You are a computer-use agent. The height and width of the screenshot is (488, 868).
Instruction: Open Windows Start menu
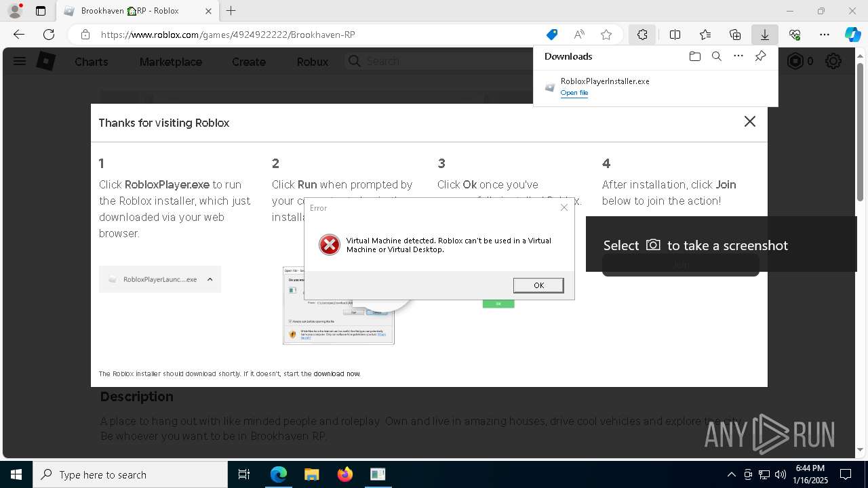16,474
